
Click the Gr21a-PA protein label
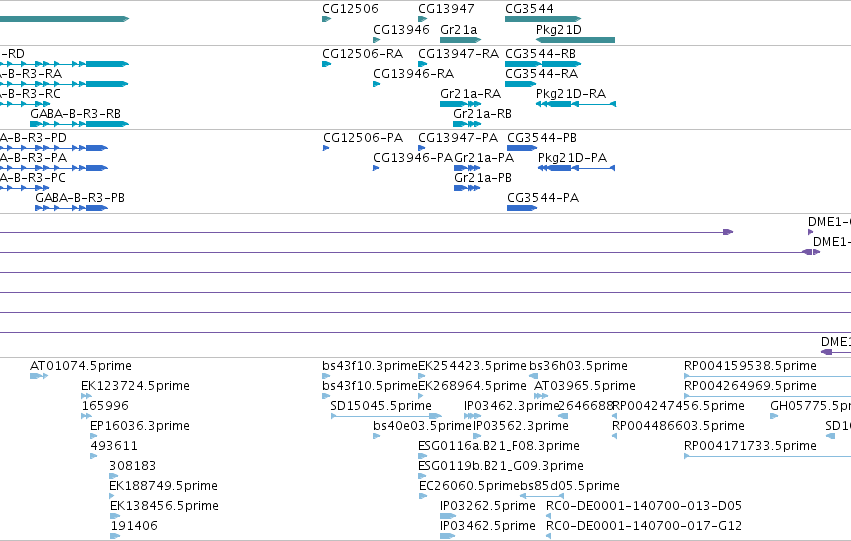(x=484, y=158)
